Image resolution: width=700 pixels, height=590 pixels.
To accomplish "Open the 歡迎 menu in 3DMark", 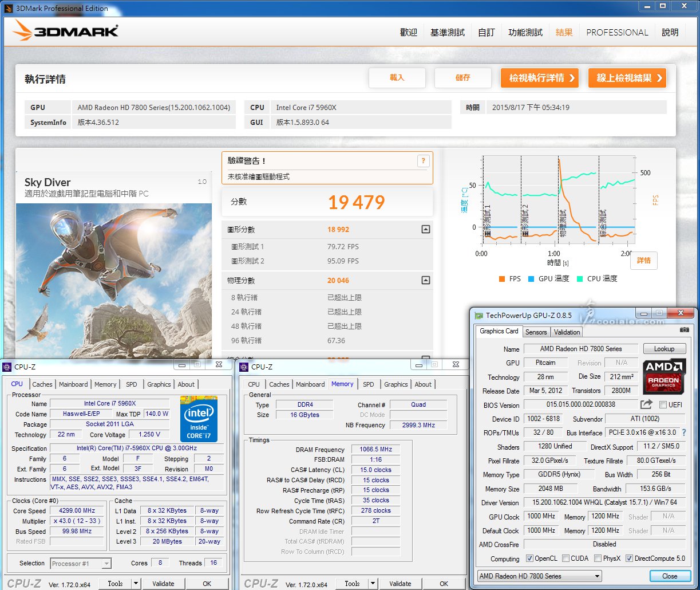I will coord(409,33).
